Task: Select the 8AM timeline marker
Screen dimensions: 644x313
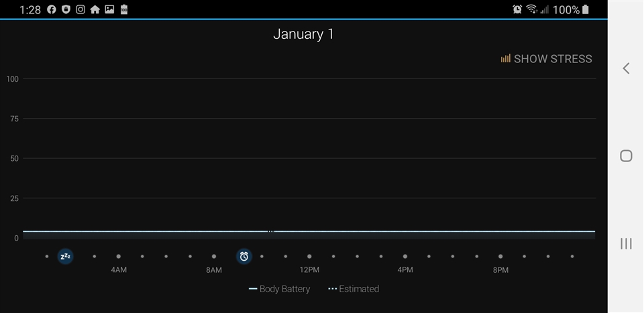Action: 214,257
